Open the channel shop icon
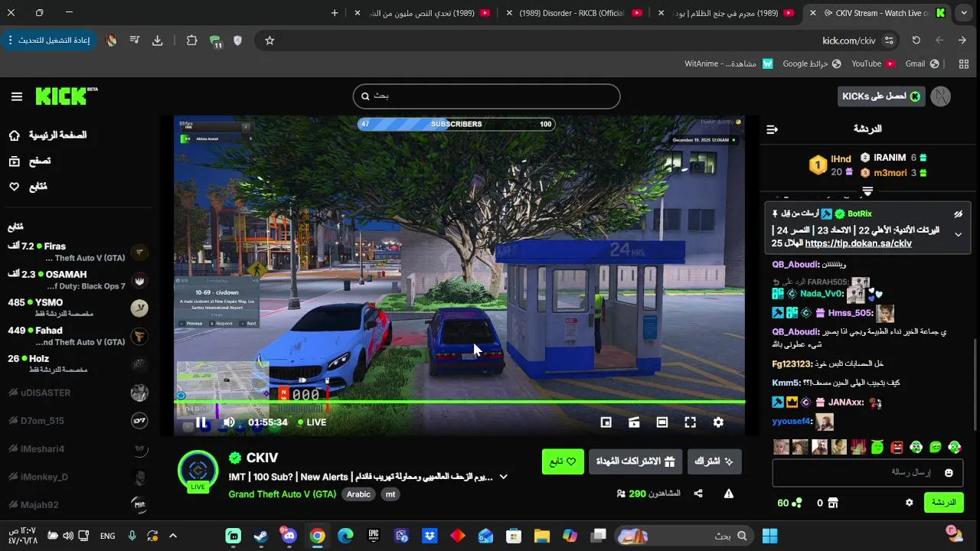The width and height of the screenshot is (980, 551). 833,503
